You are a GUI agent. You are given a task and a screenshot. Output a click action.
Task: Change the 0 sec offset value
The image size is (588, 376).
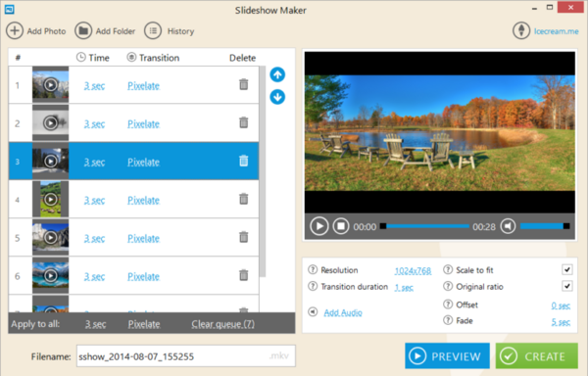pos(561,305)
